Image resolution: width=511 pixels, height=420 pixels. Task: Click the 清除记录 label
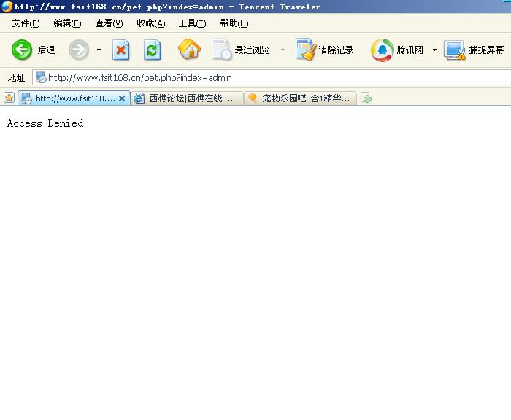tap(336, 50)
